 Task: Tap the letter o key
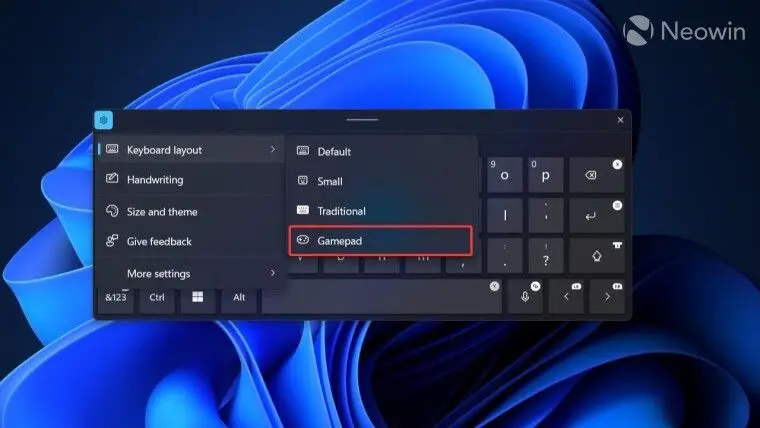click(x=505, y=175)
